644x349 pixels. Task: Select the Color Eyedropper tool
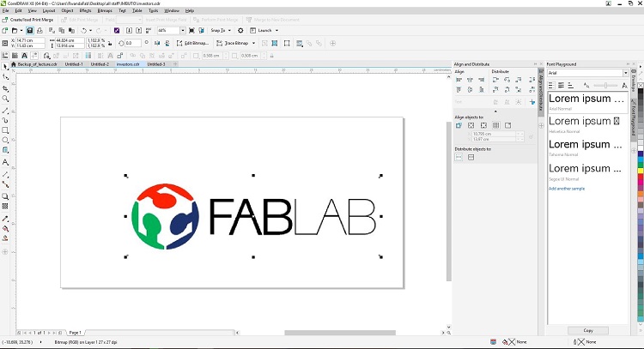click(5, 219)
